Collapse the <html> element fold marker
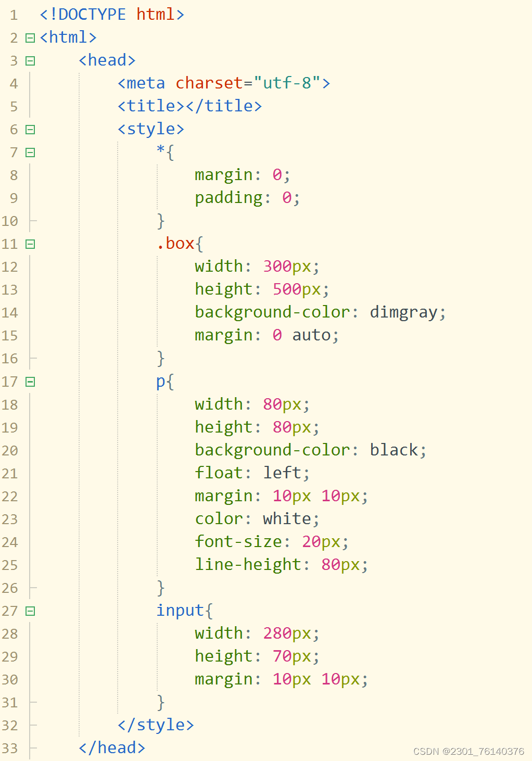532x761 pixels. pyautogui.click(x=30, y=37)
